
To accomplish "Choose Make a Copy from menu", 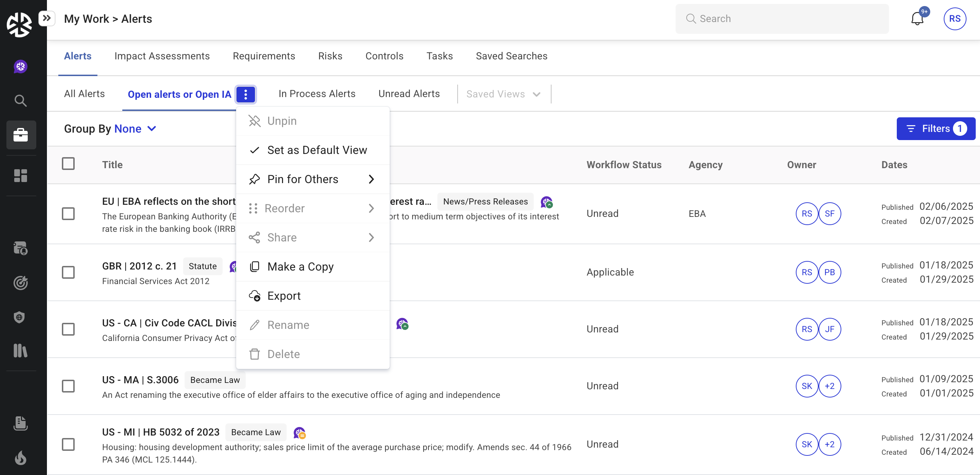I will coord(300,267).
